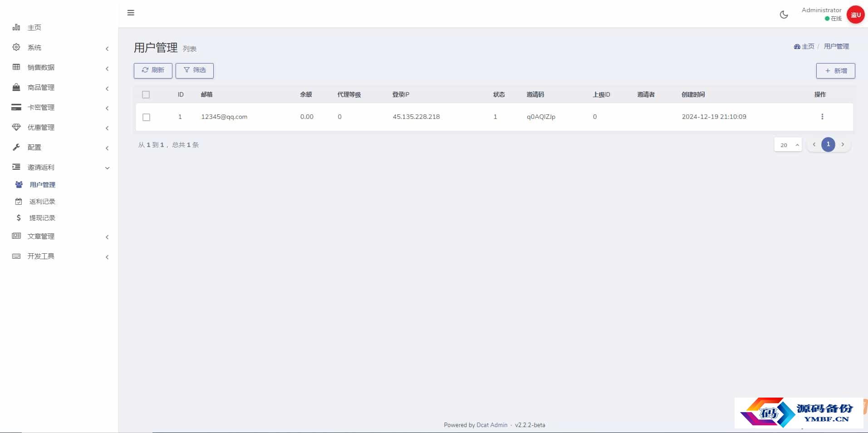Click the 用户管理 users icon
Viewport: 868px width, 433px height.
coord(19,185)
